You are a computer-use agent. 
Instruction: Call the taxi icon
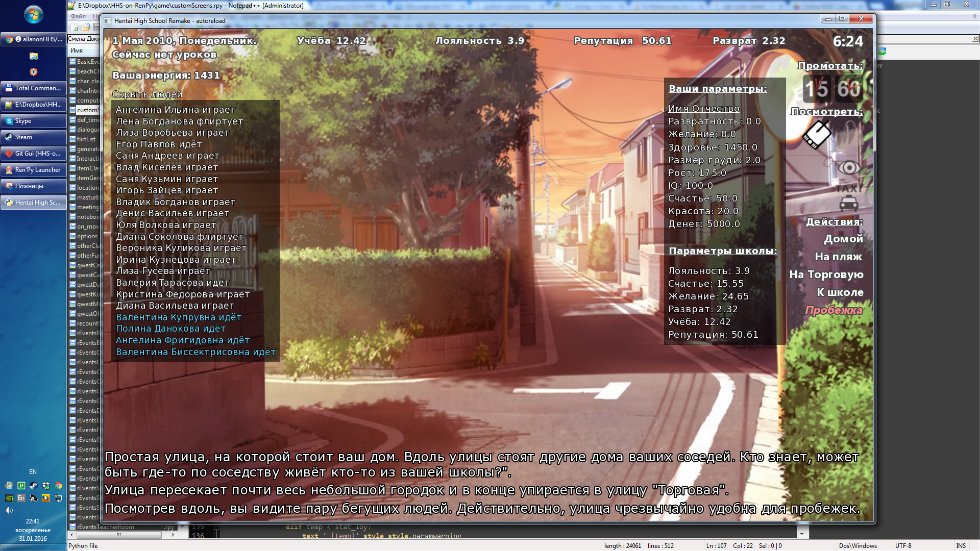pyautogui.click(x=848, y=197)
